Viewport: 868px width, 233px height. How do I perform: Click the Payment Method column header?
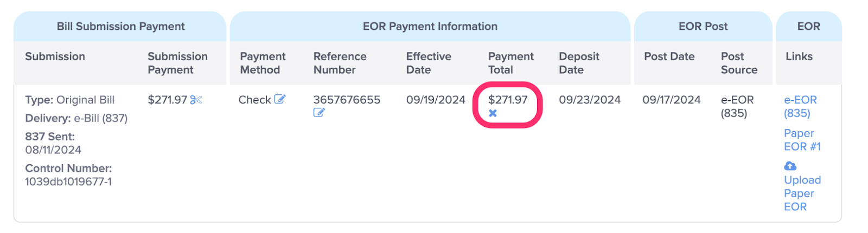(263, 63)
